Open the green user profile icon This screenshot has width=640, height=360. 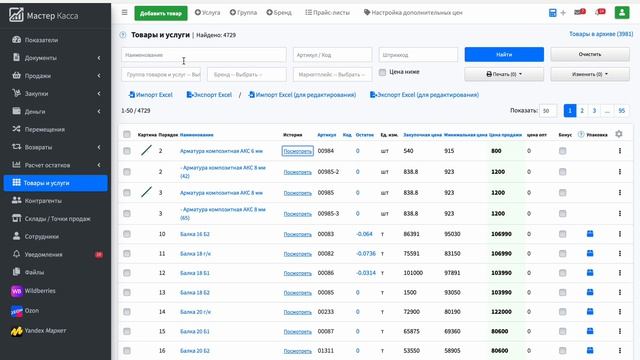[622, 13]
